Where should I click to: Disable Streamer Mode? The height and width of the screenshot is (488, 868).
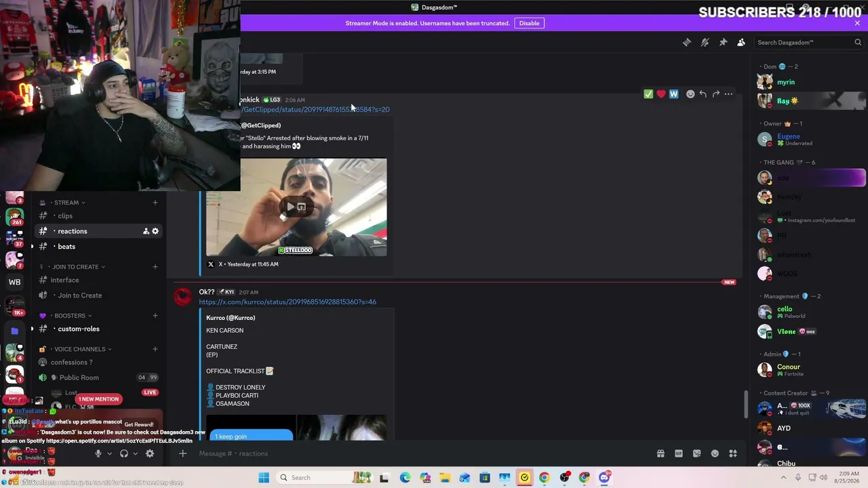point(529,23)
